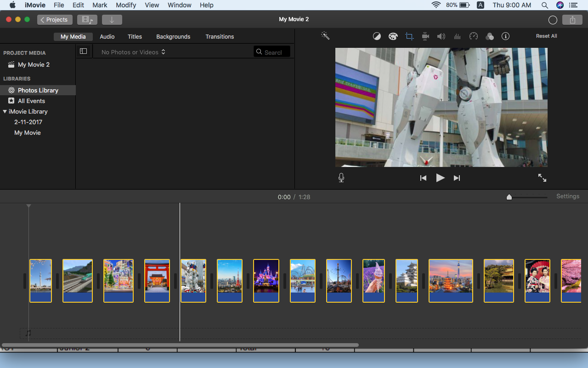The image size is (588, 368).
Task: Collapse the iMovie Library disclosure triangle
Action: pos(5,111)
